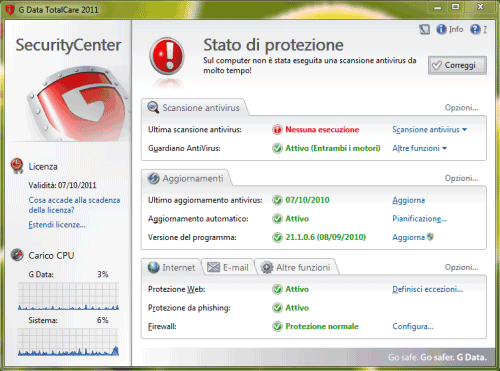Maximize the G Data TotalCare window
Viewport: 500px width, 371px height.
tap(456, 7)
